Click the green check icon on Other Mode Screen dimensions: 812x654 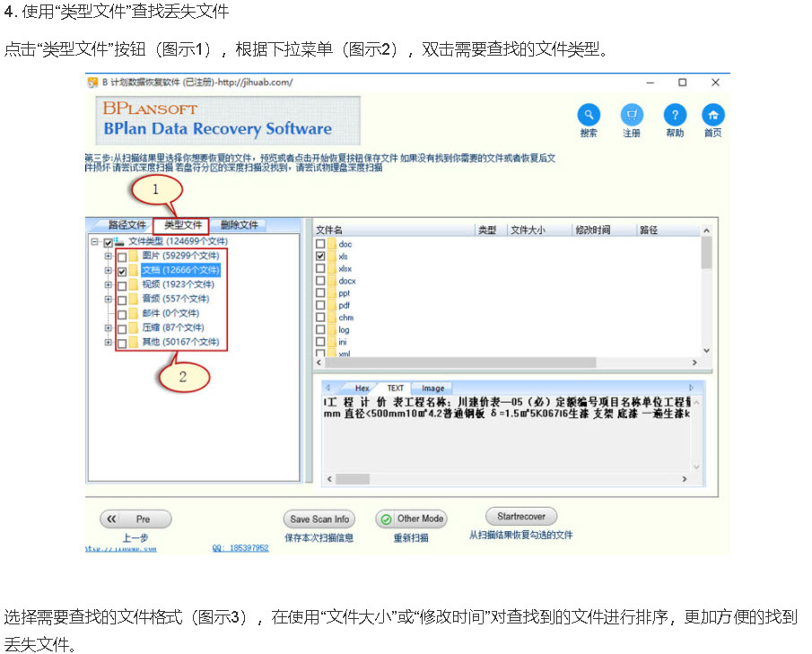pos(386,519)
